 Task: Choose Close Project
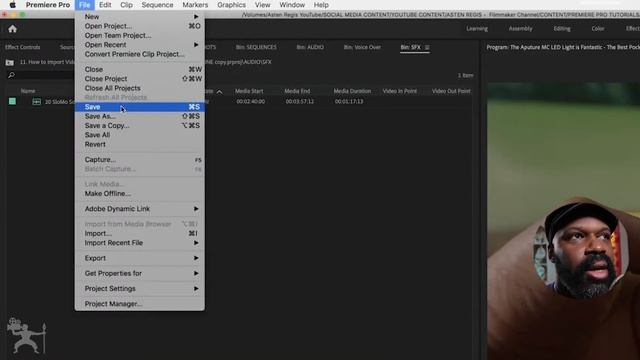140,79
